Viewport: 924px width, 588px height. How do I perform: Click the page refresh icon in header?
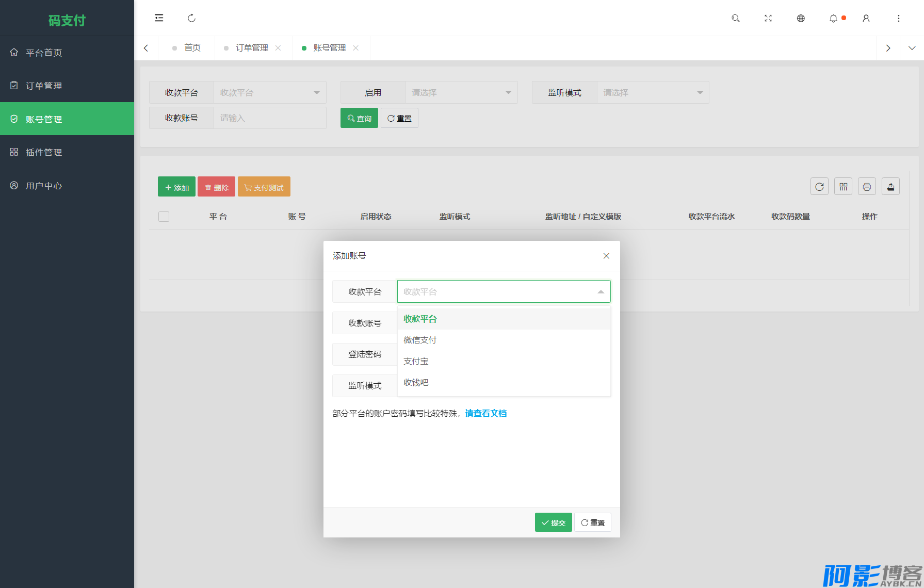tap(191, 18)
